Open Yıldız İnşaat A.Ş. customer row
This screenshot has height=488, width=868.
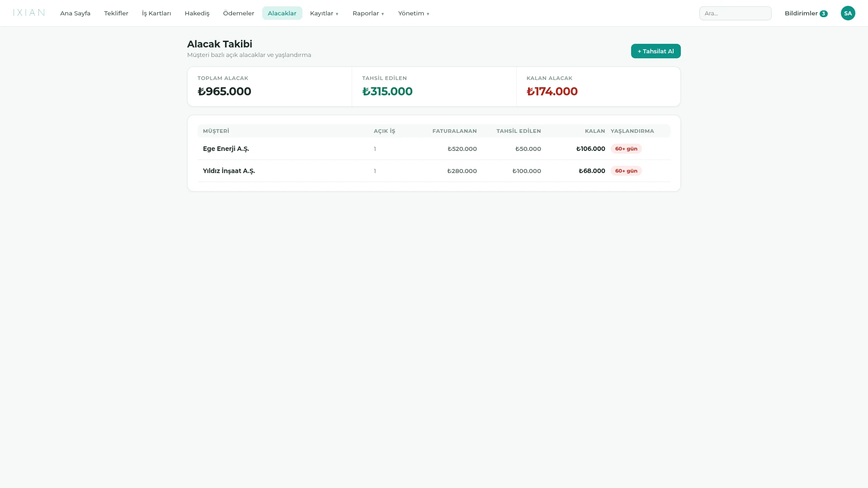coord(434,171)
